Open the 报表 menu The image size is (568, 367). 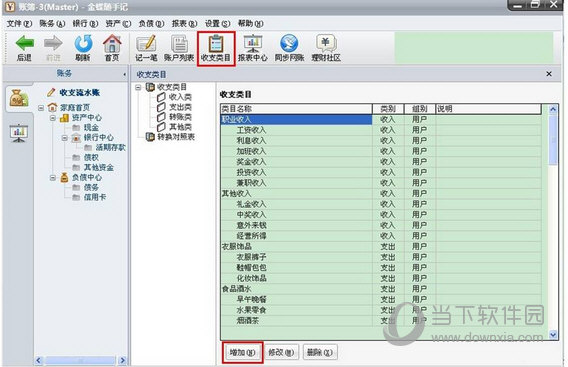[184, 24]
